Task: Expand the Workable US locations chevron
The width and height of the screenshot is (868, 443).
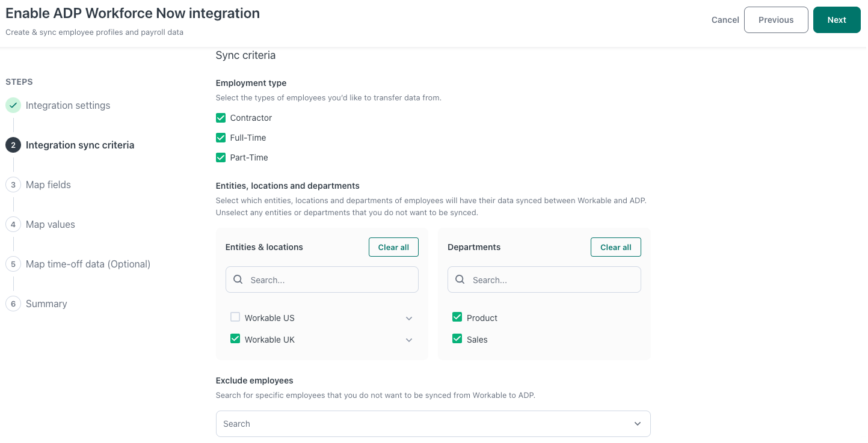Action: tap(409, 319)
